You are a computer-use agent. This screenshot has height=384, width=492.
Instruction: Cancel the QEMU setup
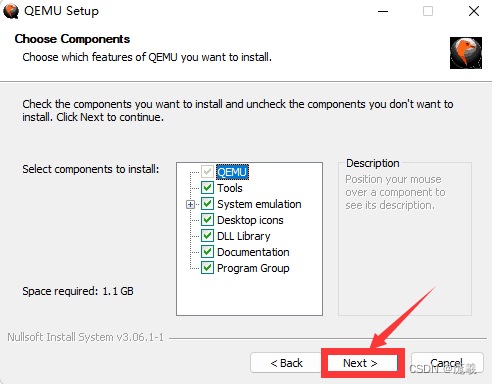tap(447, 363)
